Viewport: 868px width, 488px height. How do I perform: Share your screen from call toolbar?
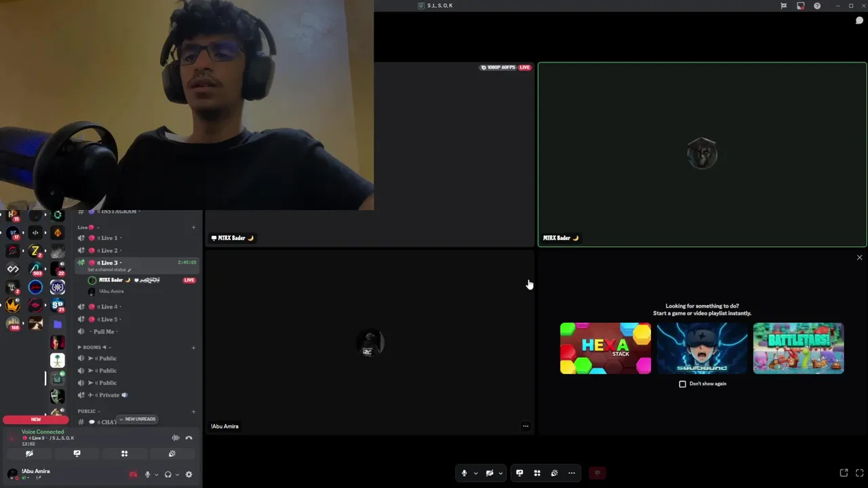point(519,473)
